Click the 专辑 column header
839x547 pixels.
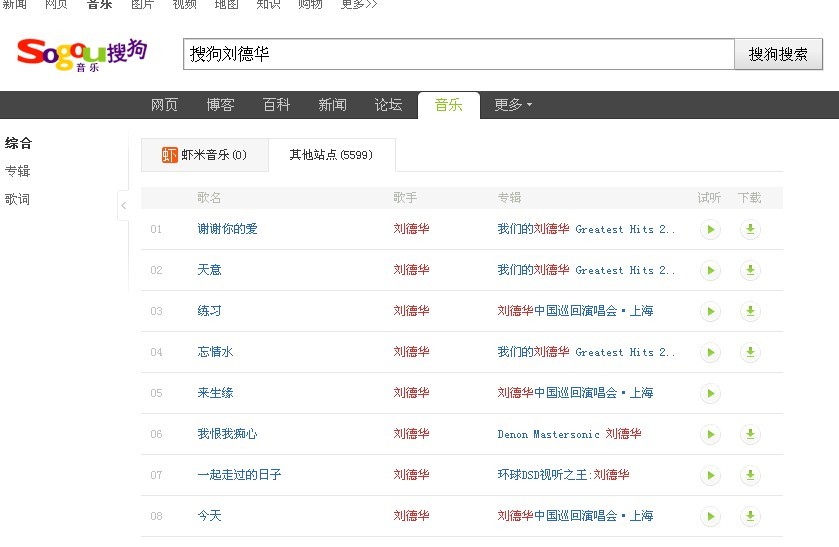pyautogui.click(x=509, y=198)
